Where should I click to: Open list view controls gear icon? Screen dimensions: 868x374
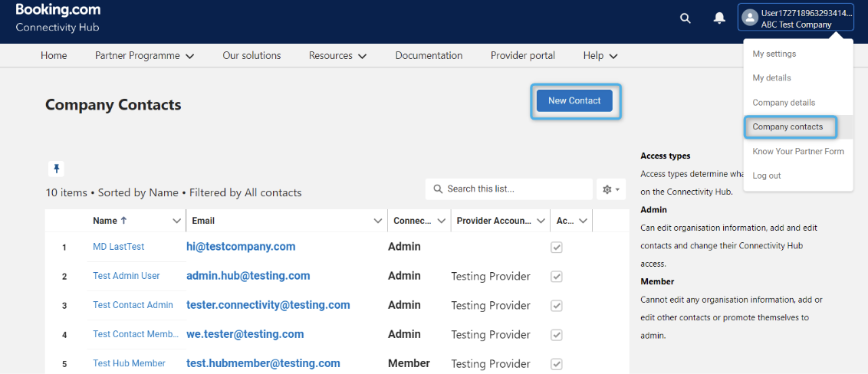[611, 189]
